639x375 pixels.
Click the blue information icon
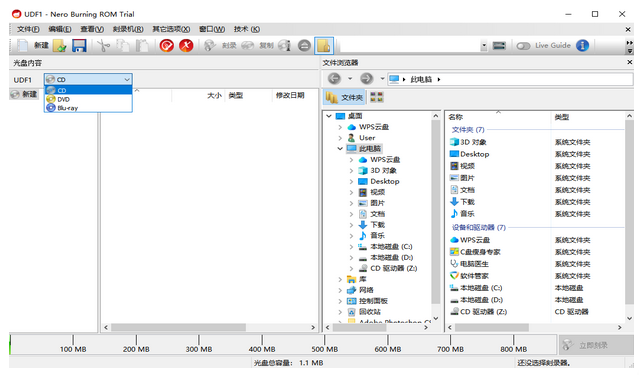click(582, 45)
